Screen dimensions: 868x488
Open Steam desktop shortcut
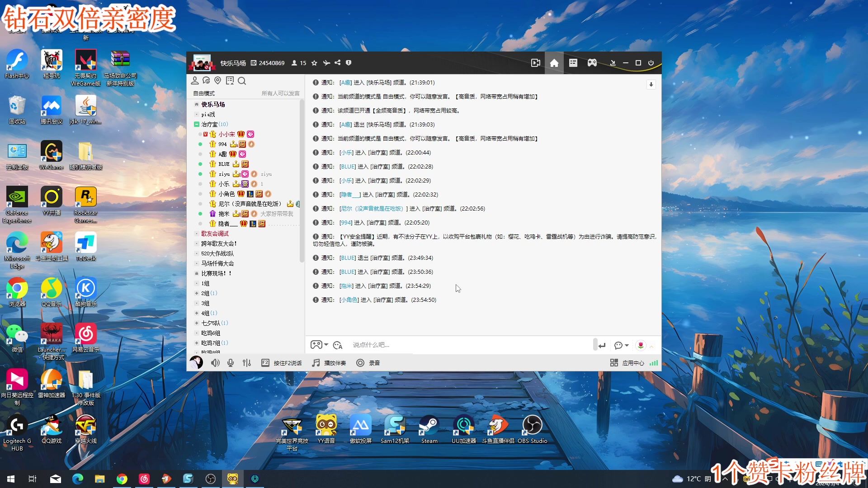click(x=429, y=429)
